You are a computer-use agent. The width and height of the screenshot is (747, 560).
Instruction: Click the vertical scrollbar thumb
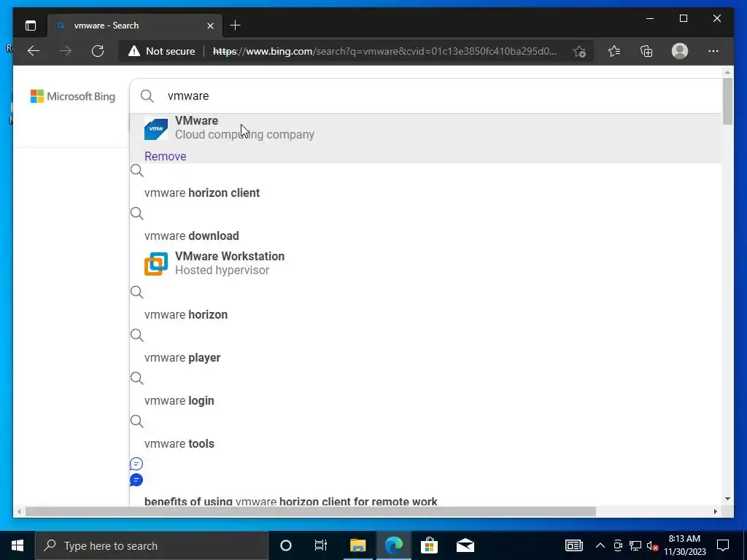click(x=727, y=101)
